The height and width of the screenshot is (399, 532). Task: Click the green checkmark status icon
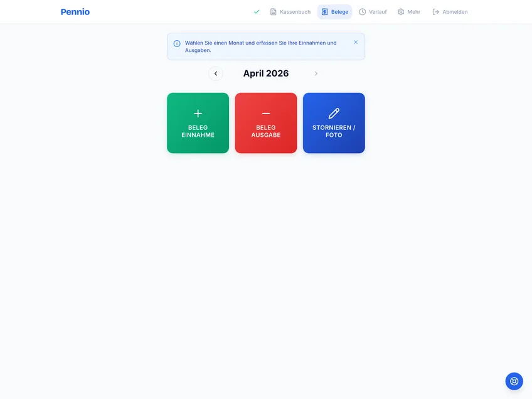(257, 12)
